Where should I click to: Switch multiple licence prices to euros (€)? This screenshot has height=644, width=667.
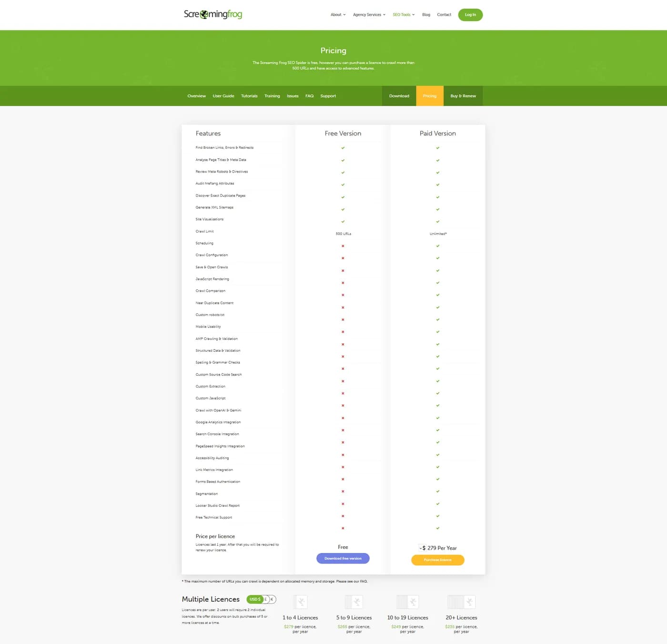coord(273,599)
